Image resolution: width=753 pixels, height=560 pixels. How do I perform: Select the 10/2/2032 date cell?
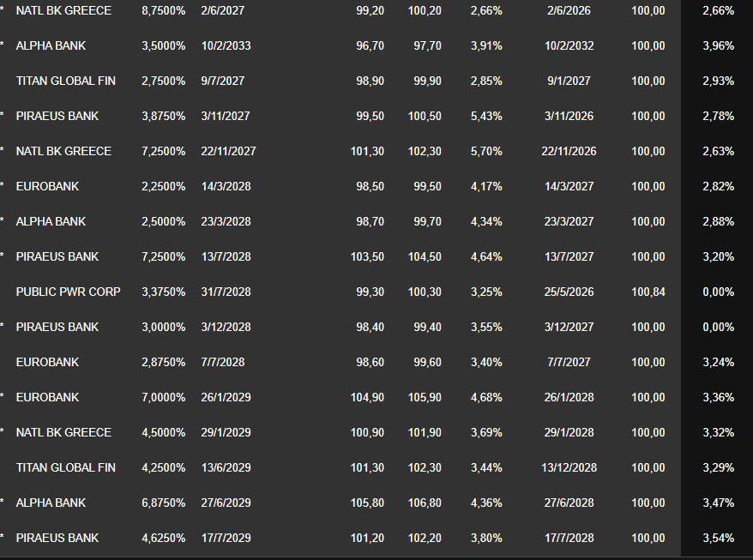(x=569, y=45)
